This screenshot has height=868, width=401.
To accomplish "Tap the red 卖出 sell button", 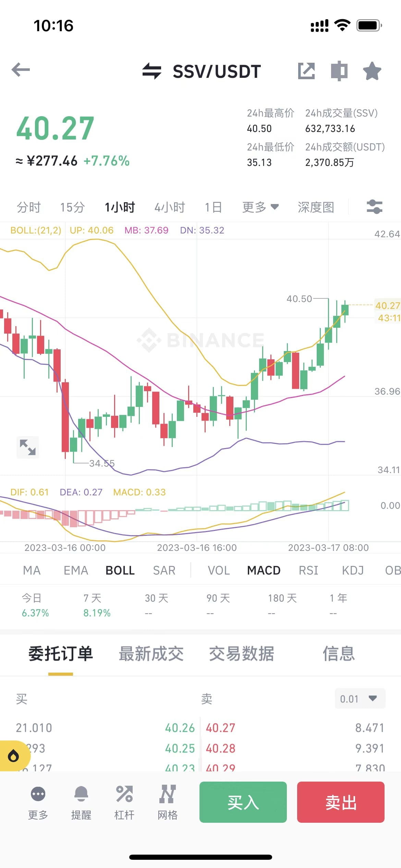I will [341, 803].
